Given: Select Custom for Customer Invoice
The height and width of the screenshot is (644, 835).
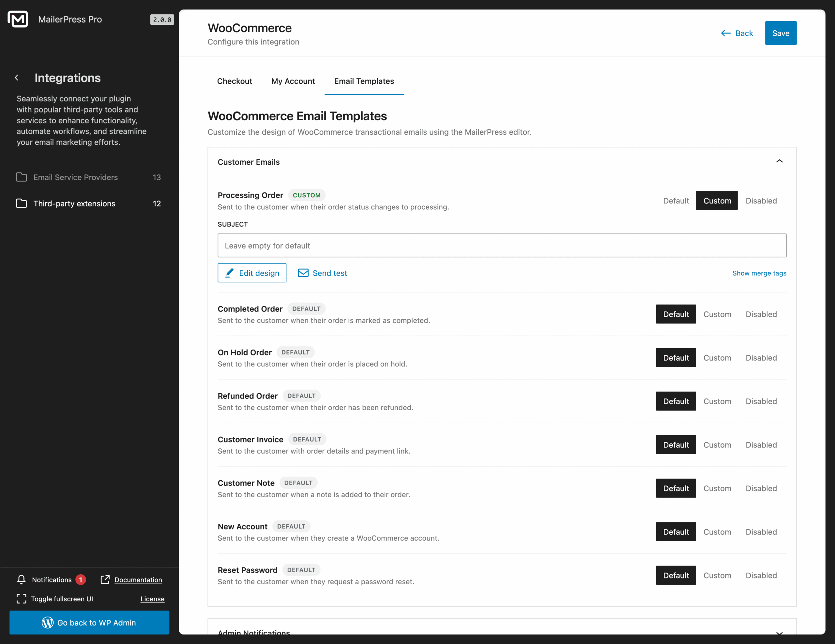Looking at the screenshot, I should point(717,445).
